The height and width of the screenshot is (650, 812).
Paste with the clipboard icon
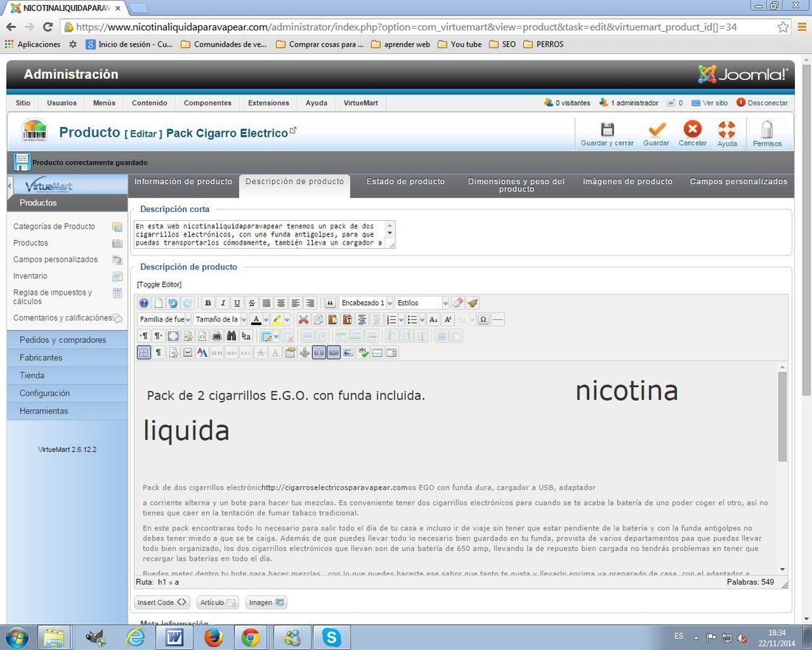[x=332, y=319]
